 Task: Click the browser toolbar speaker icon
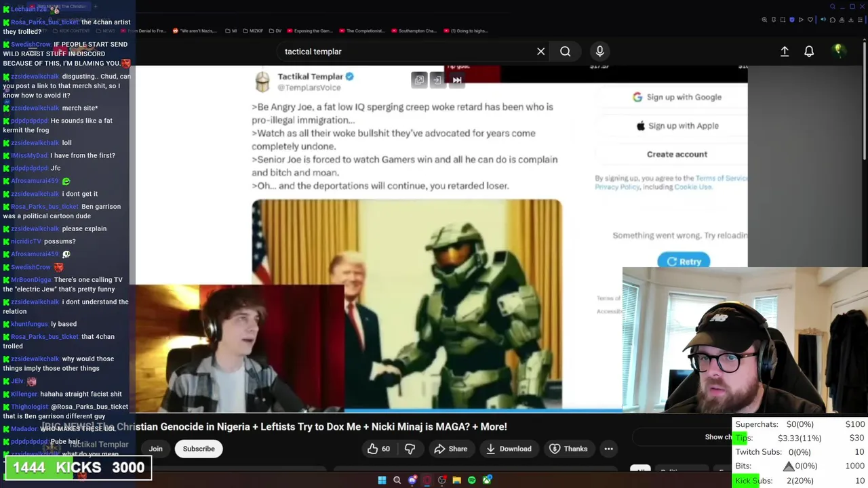(x=823, y=20)
